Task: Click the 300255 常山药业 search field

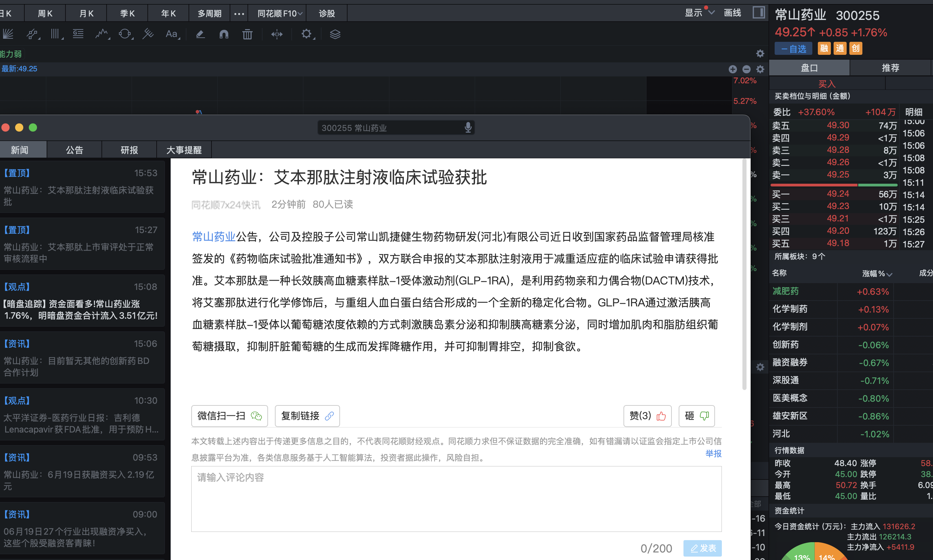Action: pyautogui.click(x=396, y=127)
